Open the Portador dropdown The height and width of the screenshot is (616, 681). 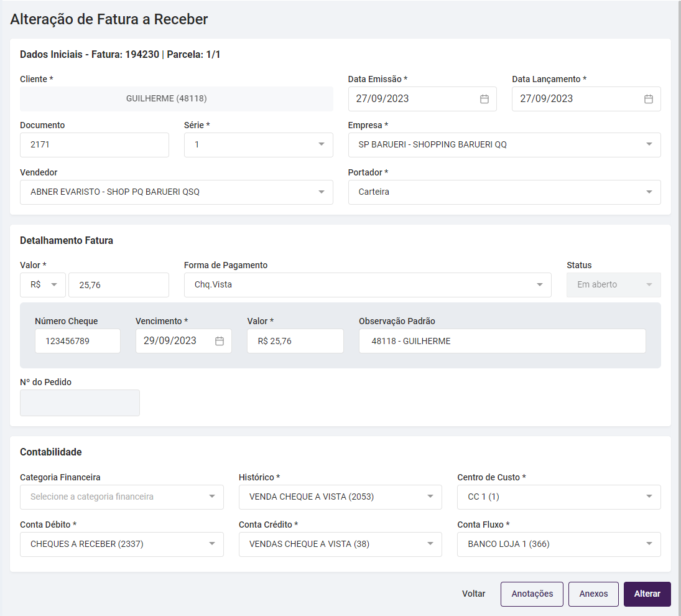click(x=649, y=192)
